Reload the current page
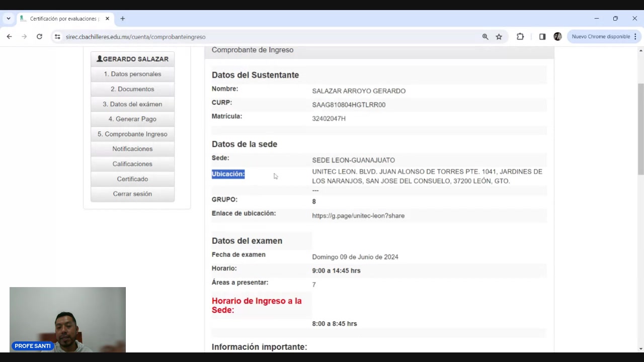 (39, 37)
